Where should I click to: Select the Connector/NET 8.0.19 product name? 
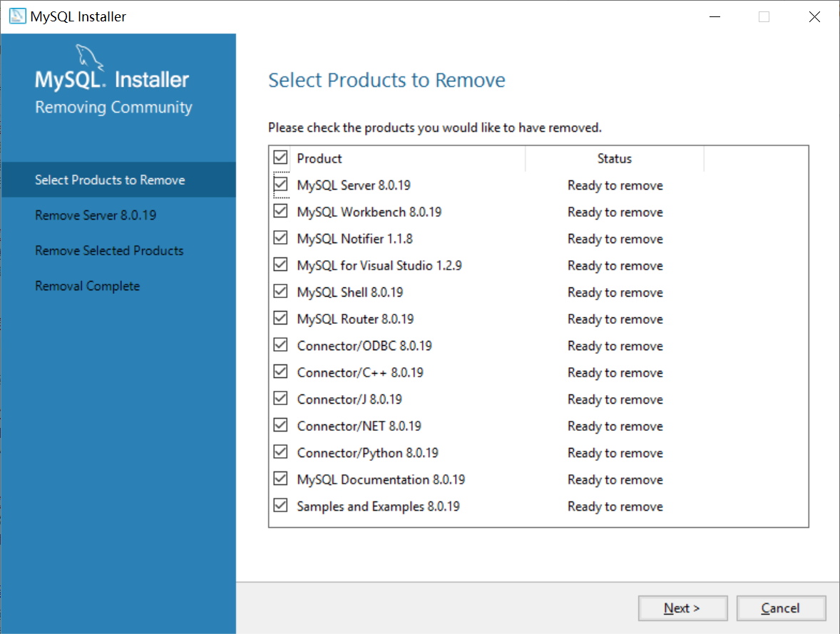[x=359, y=426]
